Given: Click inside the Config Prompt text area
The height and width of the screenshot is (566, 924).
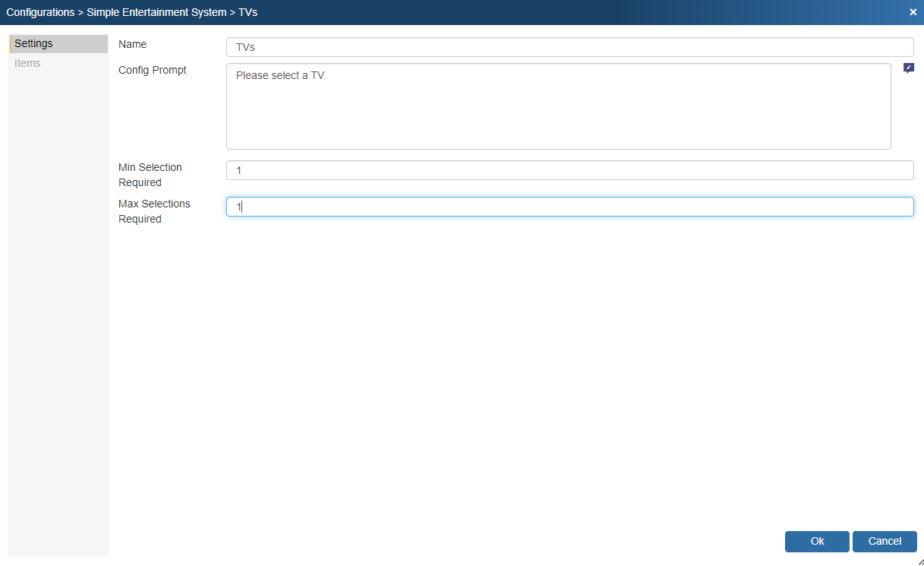Looking at the screenshot, I should point(558,106).
